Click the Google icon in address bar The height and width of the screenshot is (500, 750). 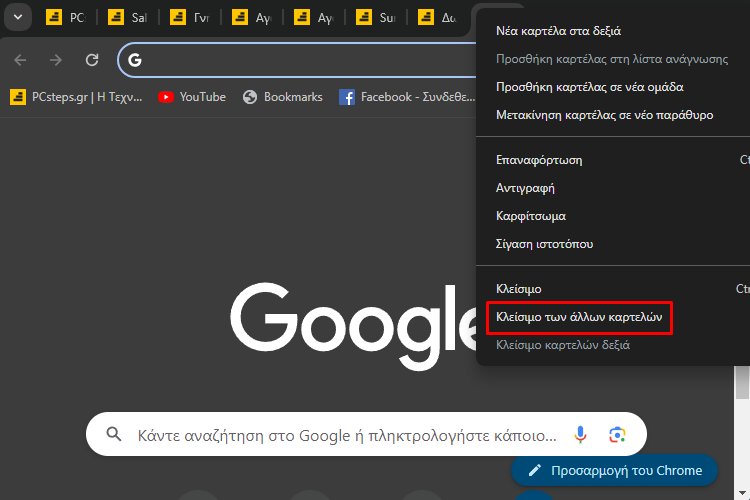tap(135, 60)
